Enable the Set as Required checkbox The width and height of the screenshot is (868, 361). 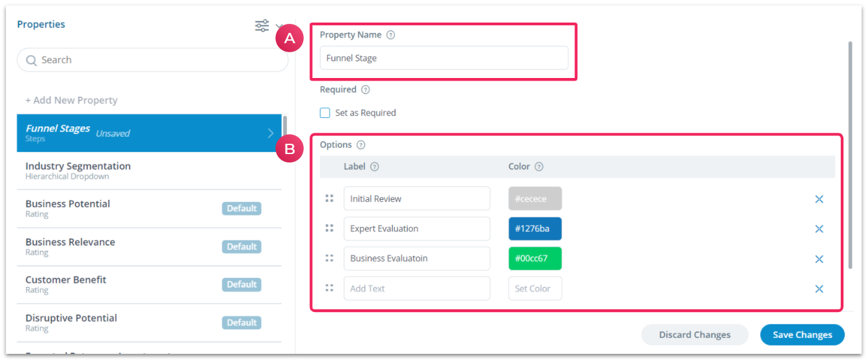pos(325,113)
